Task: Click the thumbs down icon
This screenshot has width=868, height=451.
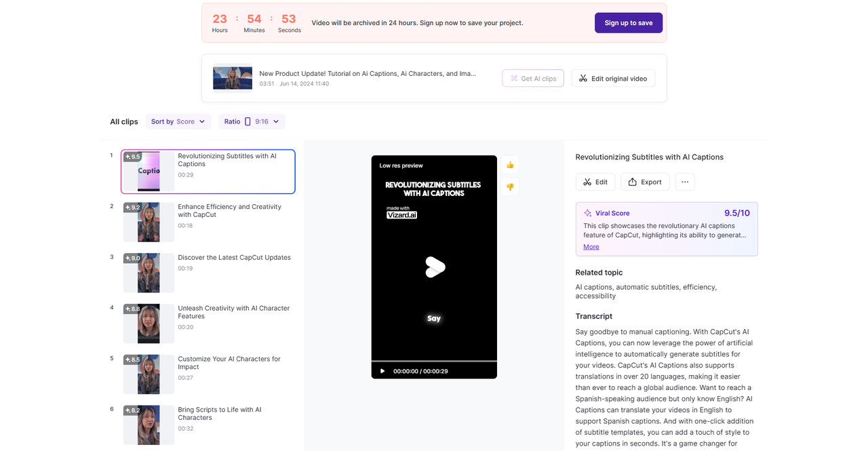Action: (x=510, y=187)
